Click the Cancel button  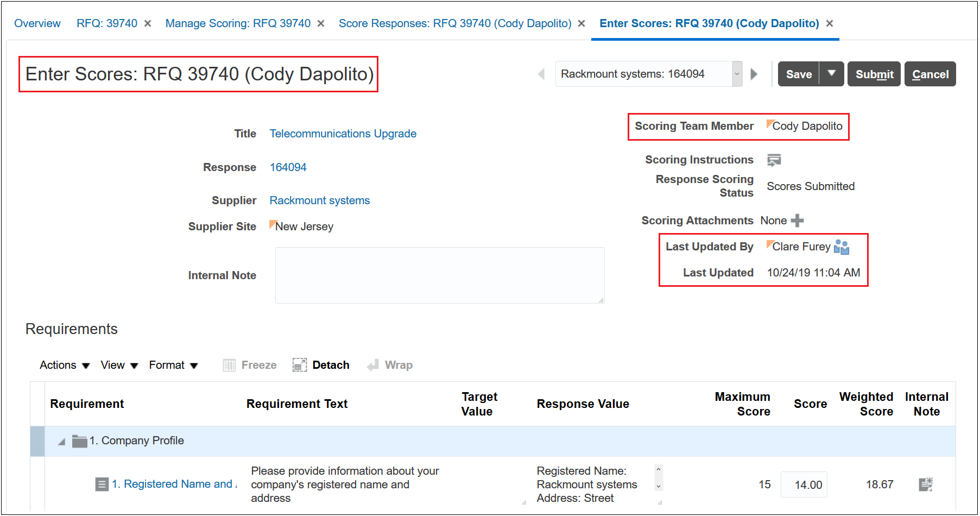(930, 74)
